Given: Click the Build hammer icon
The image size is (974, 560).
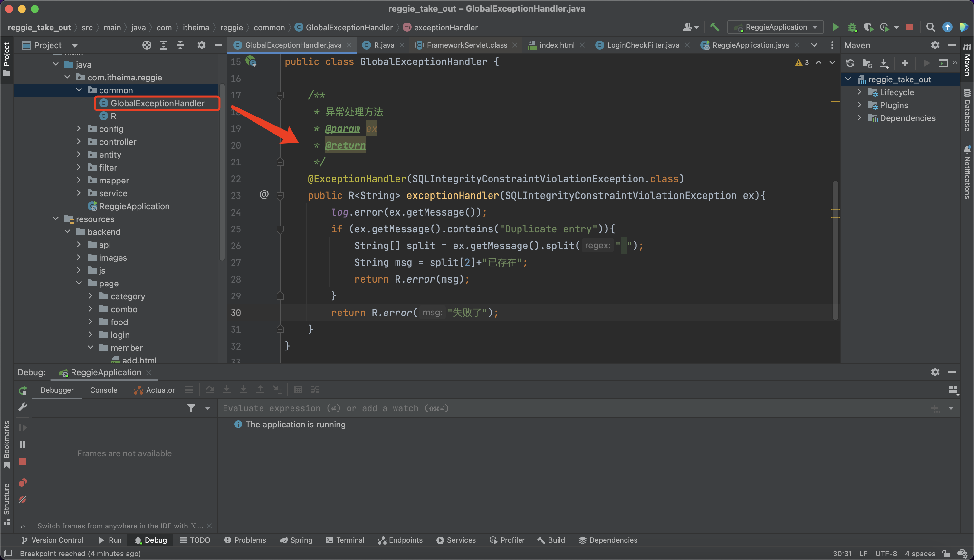Looking at the screenshot, I should click(x=715, y=27).
